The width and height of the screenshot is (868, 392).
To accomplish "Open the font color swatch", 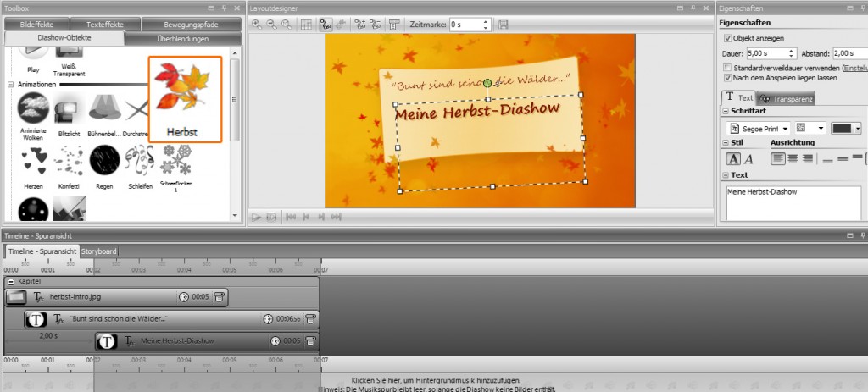I will (x=843, y=128).
